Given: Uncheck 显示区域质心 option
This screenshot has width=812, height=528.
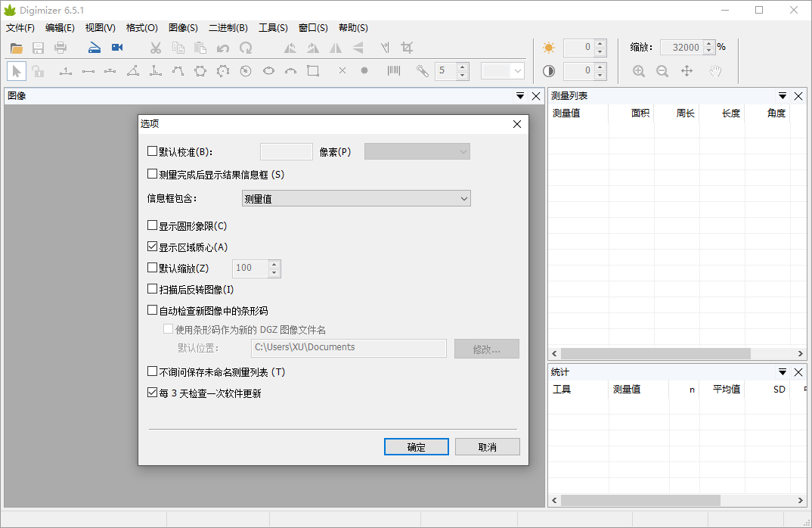Looking at the screenshot, I should 150,247.
